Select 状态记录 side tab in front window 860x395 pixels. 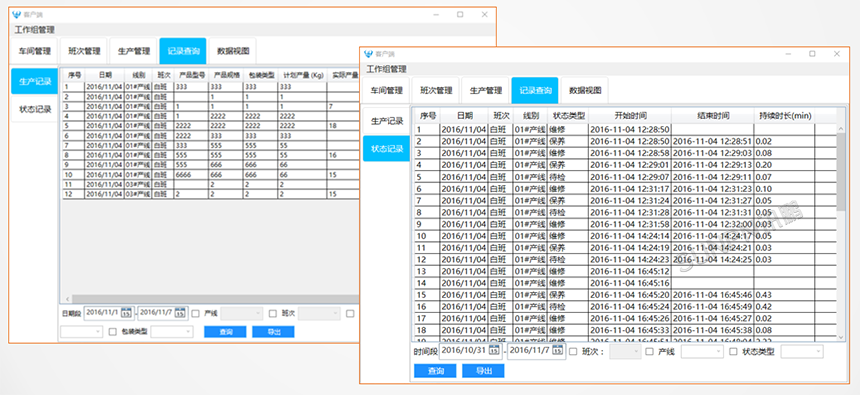coord(387,149)
